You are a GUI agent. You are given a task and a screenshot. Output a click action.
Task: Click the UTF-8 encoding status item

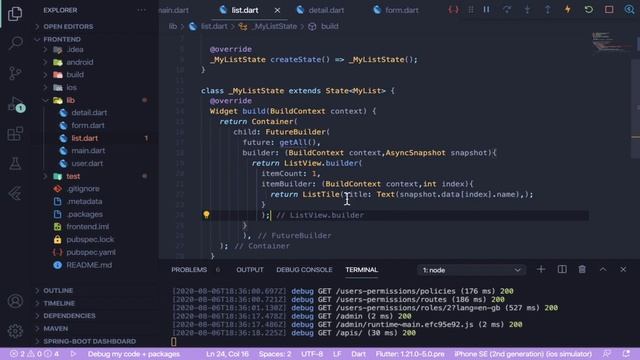tap(312, 354)
